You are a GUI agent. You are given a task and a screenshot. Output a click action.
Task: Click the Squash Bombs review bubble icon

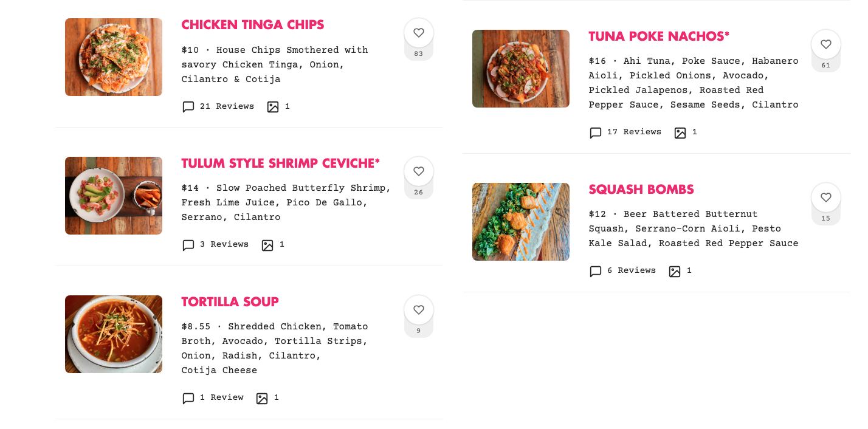[596, 272]
